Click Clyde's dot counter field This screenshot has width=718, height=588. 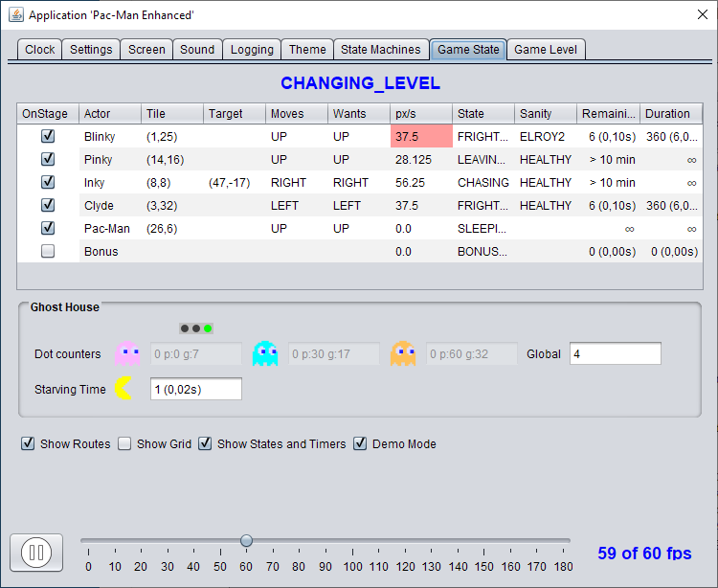(472, 353)
